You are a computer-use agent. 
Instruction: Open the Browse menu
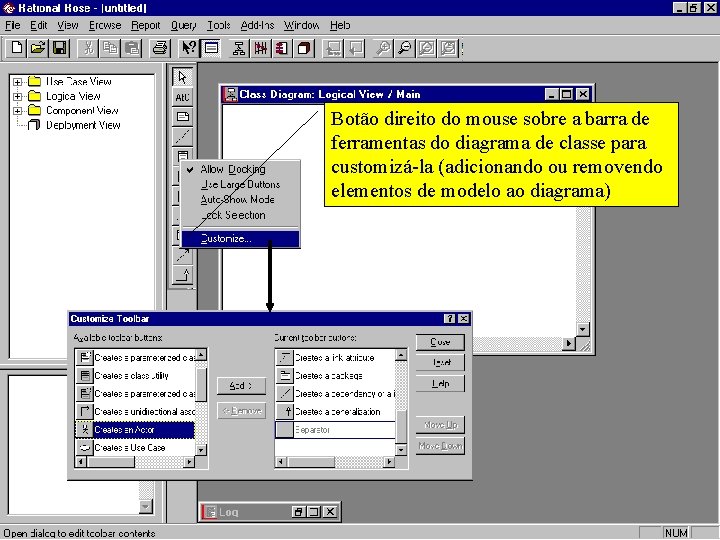coord(105,25)
